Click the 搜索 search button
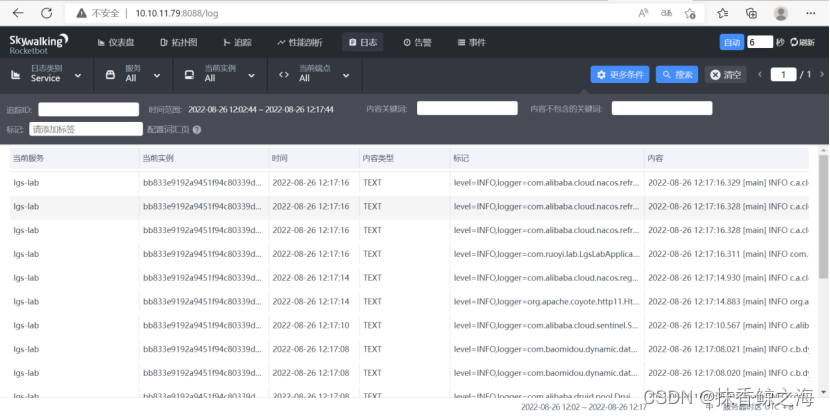The height and width of the screenshot is (416, 830). (677, 75)
